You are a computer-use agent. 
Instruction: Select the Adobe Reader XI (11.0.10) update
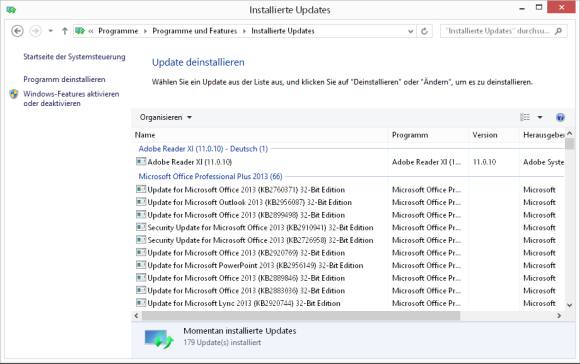tap(189, 162)
